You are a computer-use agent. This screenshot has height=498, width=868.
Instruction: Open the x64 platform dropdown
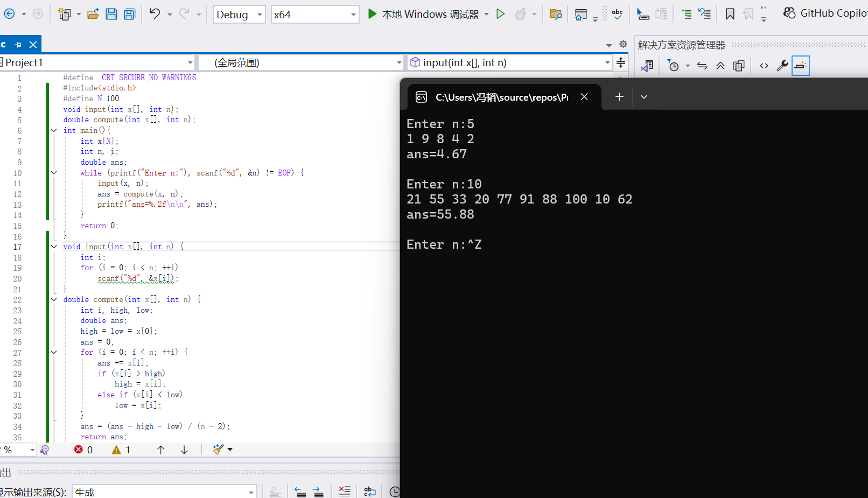coord(315,15)
